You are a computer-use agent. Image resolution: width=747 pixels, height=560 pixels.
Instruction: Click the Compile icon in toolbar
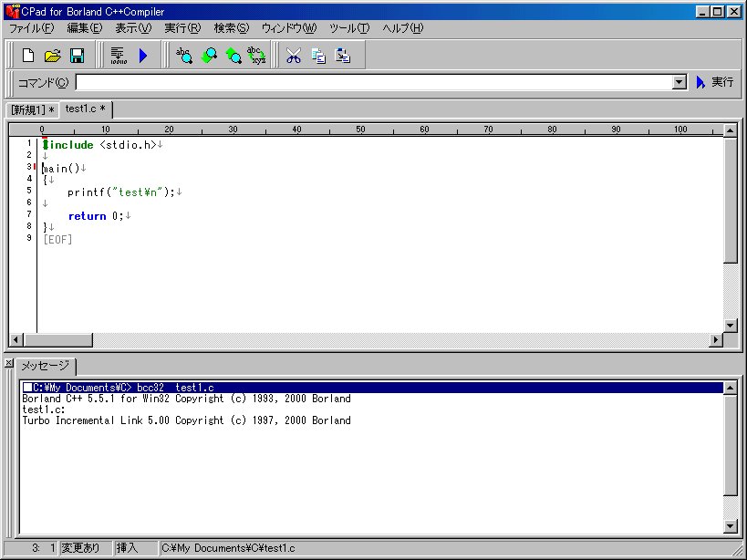(118, 56)
